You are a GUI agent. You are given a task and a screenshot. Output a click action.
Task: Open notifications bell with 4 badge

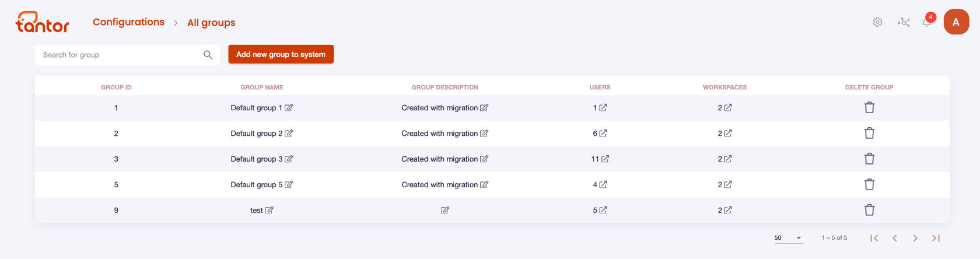click(927, 22)
